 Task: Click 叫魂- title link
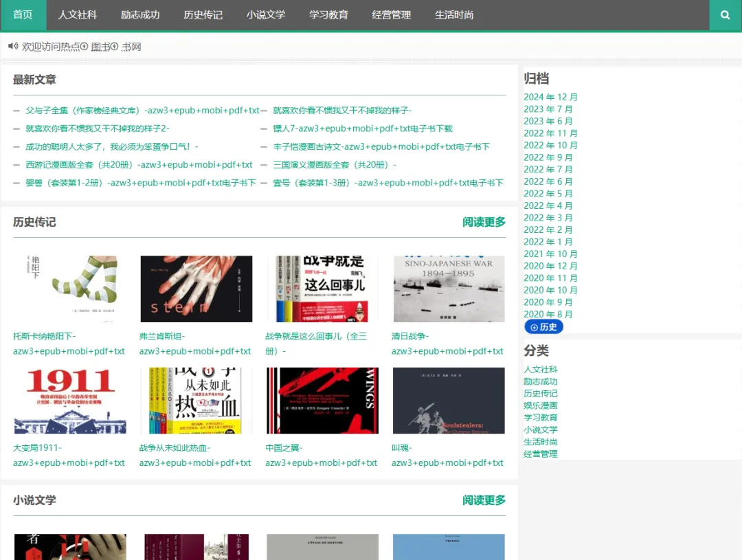click(447, 456)
